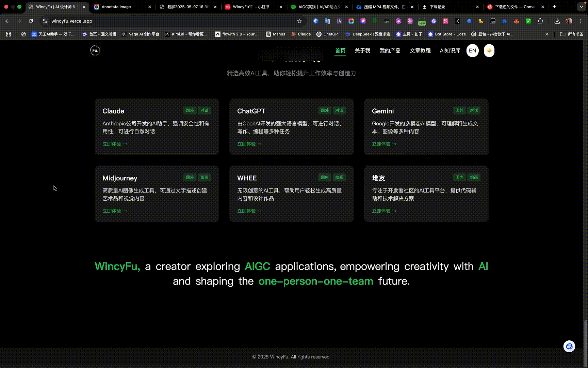Go to '我的产品' in the navbar

[x=390, y=51]
